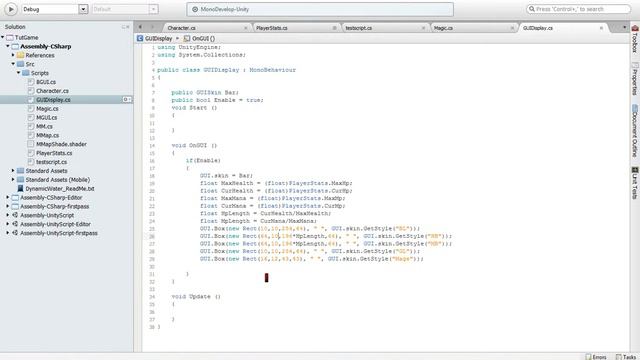Click code line 'void Update ()'
This screenshot has width=640, height=360.
196,297
